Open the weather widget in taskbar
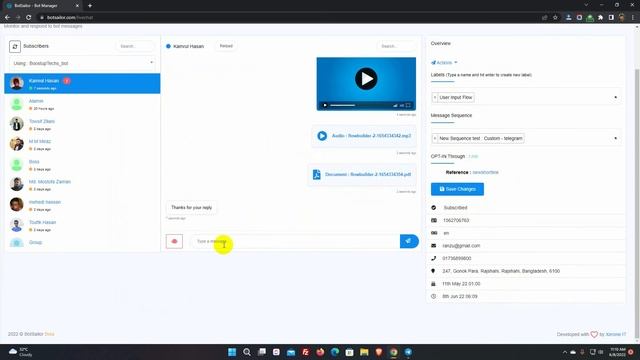Viewport: 640px width, 360px height. click(x=20, y=352)
